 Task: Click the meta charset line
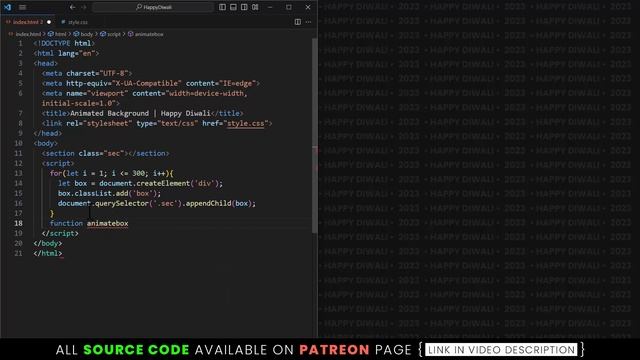coord(87,73)
